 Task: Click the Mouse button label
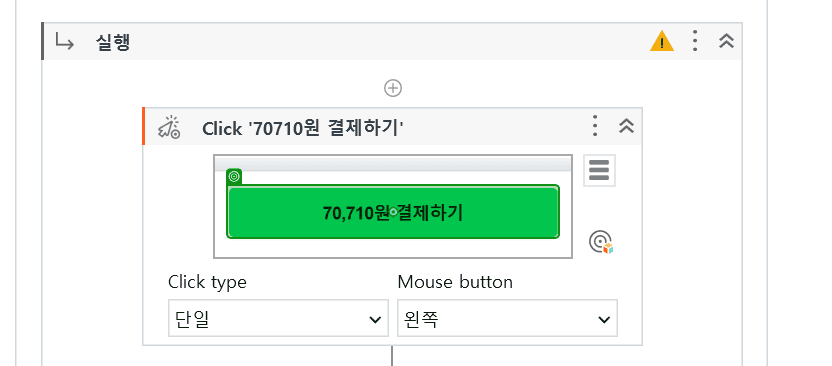(455, 282)
